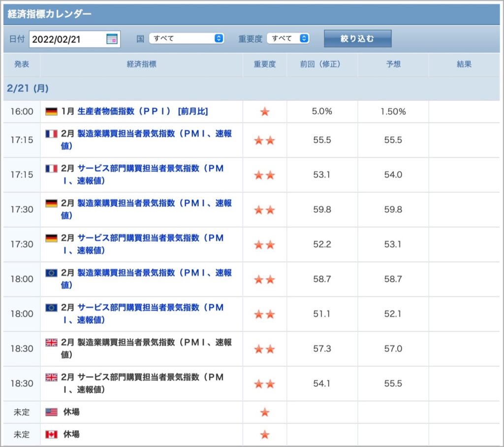Open German 2月 サービス部門PMI 速報値 link
The width and height of the screenshot is (504, 447).
pyautogui.click(x=142, y=244)
